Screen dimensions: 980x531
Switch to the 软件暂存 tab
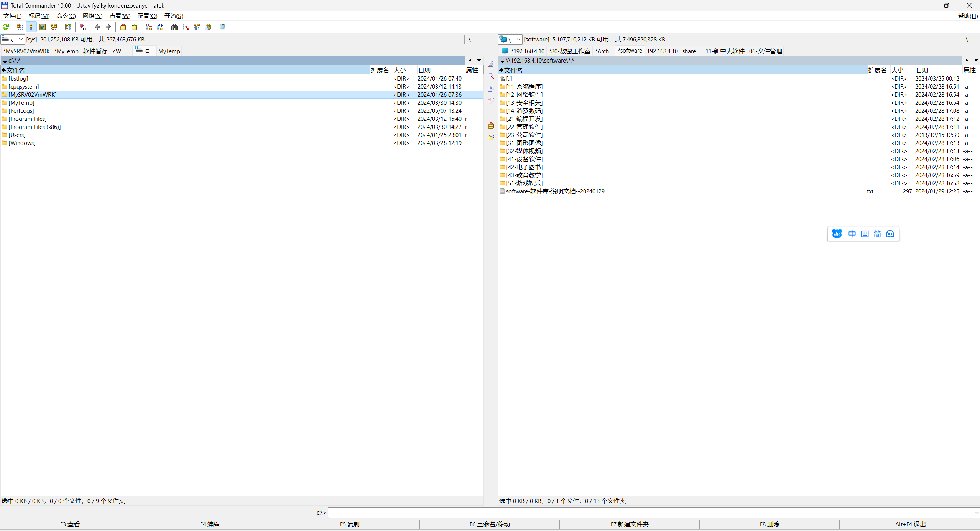[95, 51]
